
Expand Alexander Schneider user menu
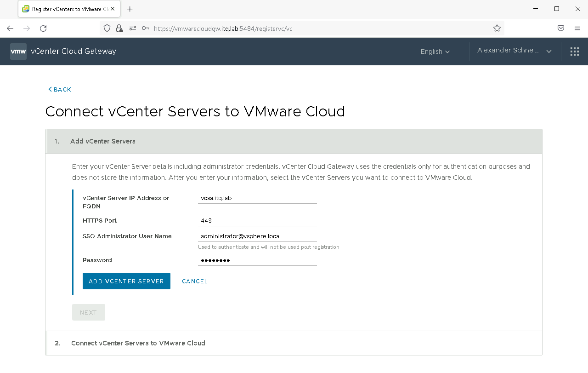tap(514, 51)
